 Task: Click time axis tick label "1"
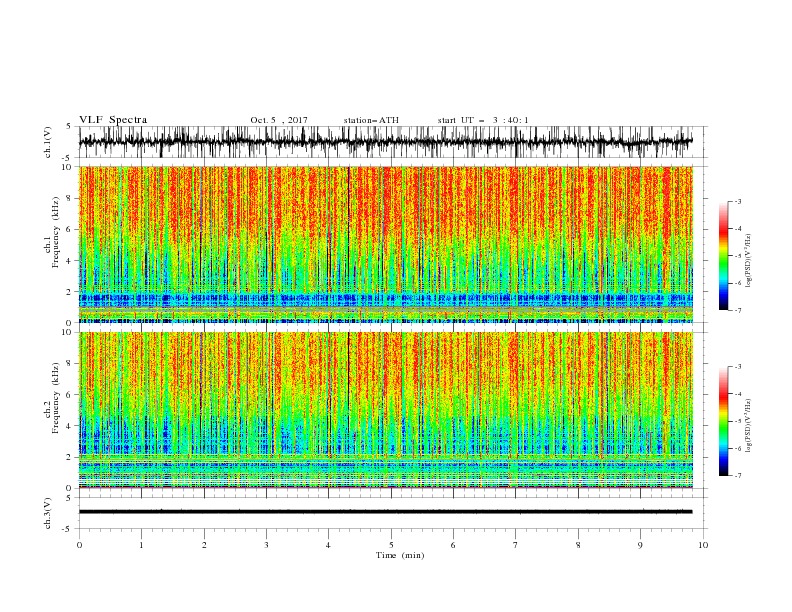(141, 545)
